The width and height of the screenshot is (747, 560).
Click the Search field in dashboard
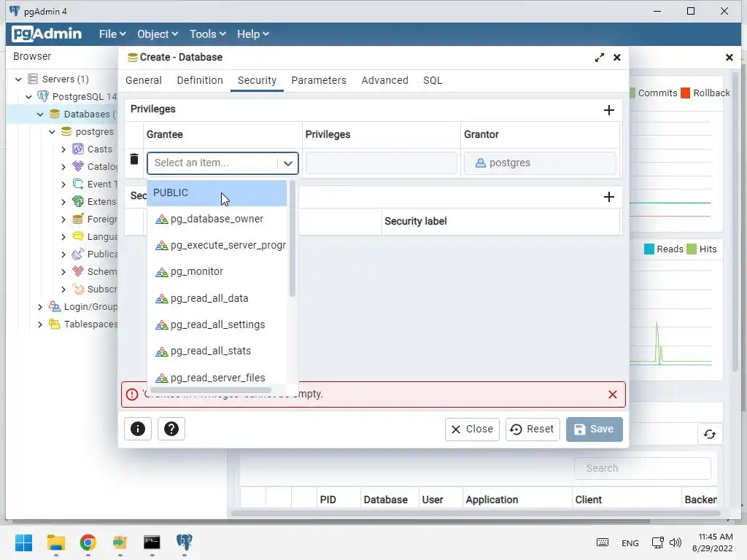642,468
